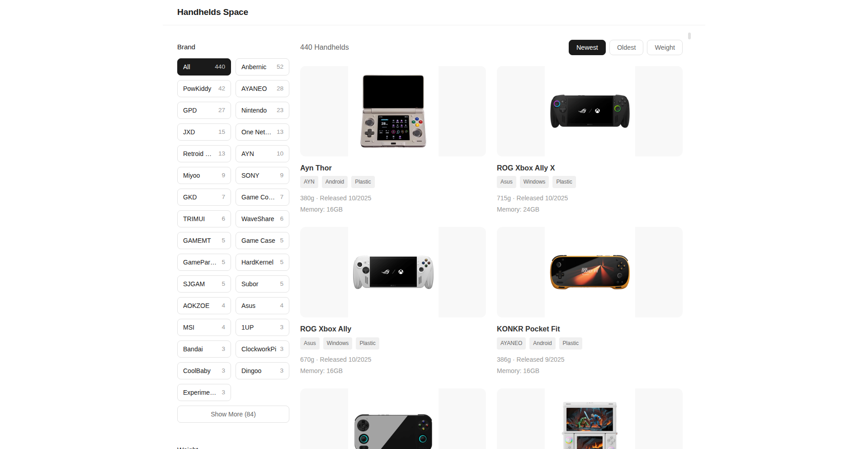Select Asus in the Brand filter list
868x449 pixels.
[x=262, y=306]
